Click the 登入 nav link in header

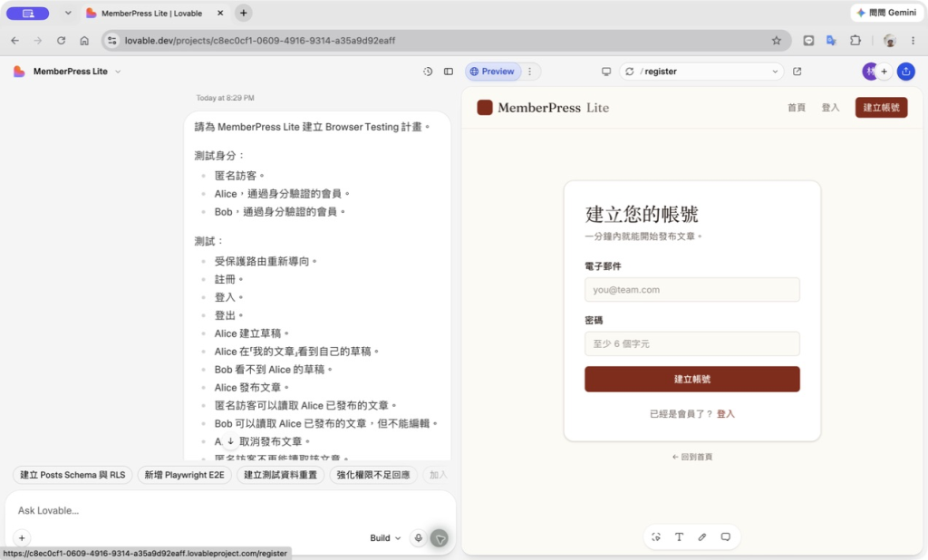coord(830,108)
